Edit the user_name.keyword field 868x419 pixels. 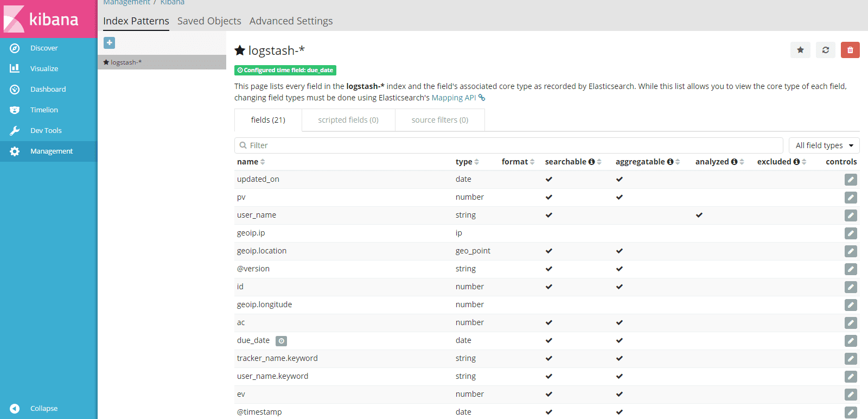(851, 377)
